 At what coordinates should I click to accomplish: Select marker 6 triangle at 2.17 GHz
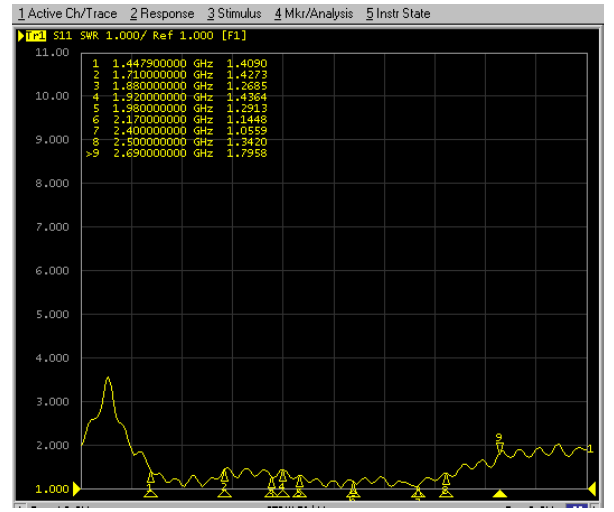[352, 485]
